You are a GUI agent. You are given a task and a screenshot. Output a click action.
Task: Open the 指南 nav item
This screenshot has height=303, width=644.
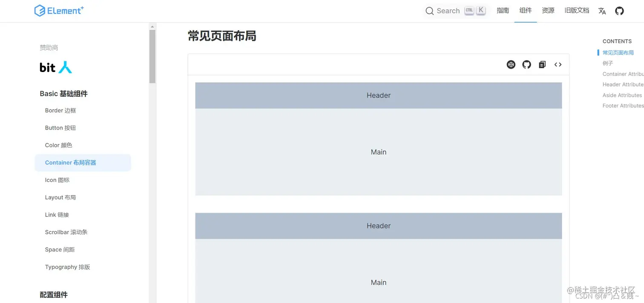[x=503, y=11]
